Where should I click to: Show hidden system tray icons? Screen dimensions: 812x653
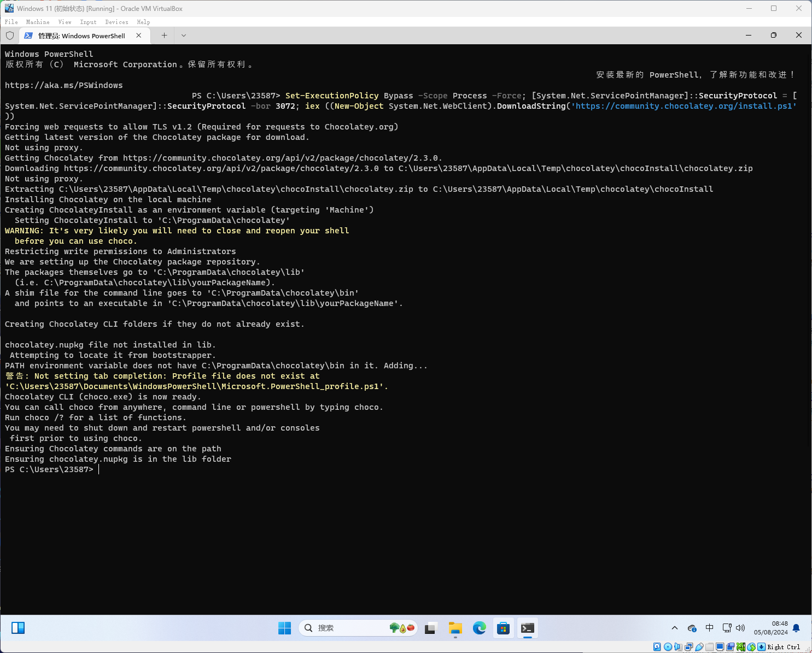[x=675, y=628]
